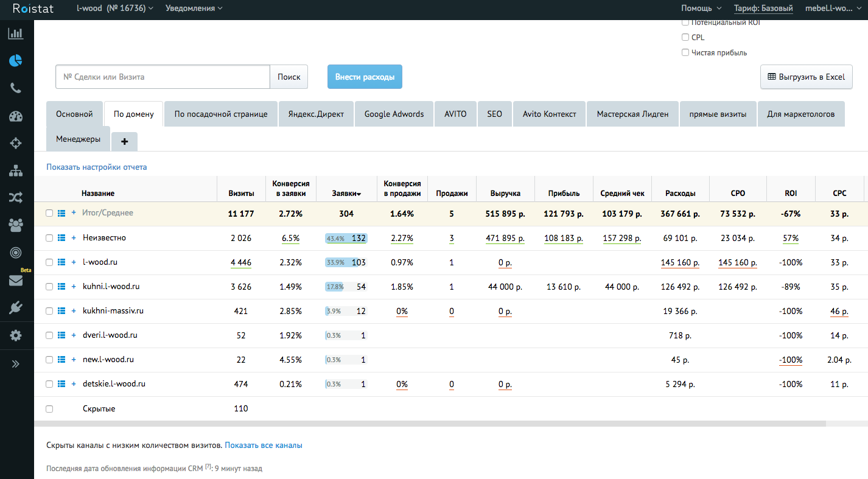The height and width of the screenshot is (479, 868).
Task: Expand the Неизвестно row with plus
Action: click(x=74, y=237)
